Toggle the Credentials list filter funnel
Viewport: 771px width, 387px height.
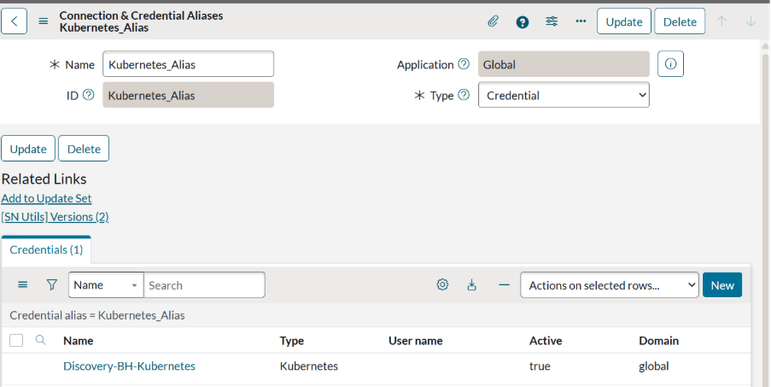coord(52,285)
